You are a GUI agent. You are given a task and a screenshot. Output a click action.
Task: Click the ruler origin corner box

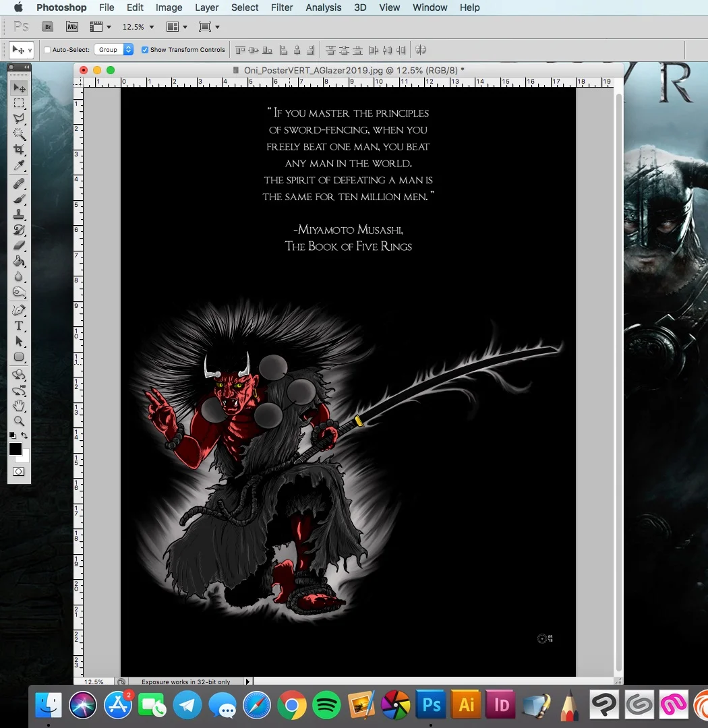point(78,82)
